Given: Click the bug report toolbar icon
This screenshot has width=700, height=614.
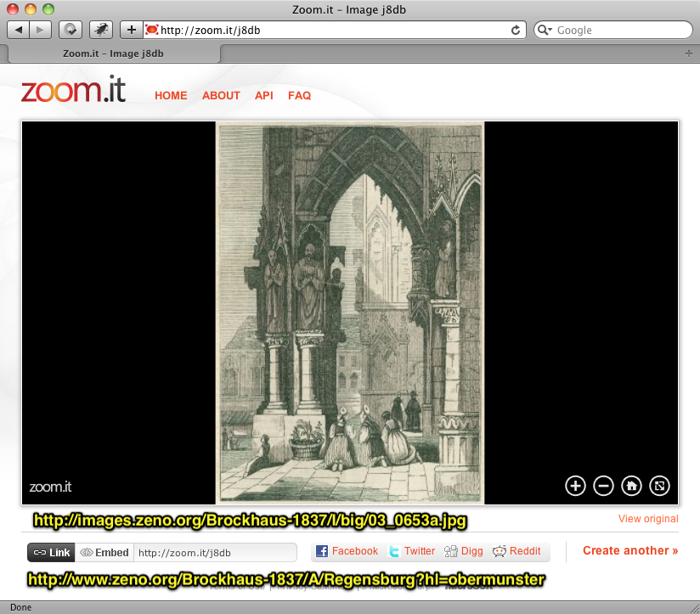Looking at the screenshot, I should click(101, 30).
